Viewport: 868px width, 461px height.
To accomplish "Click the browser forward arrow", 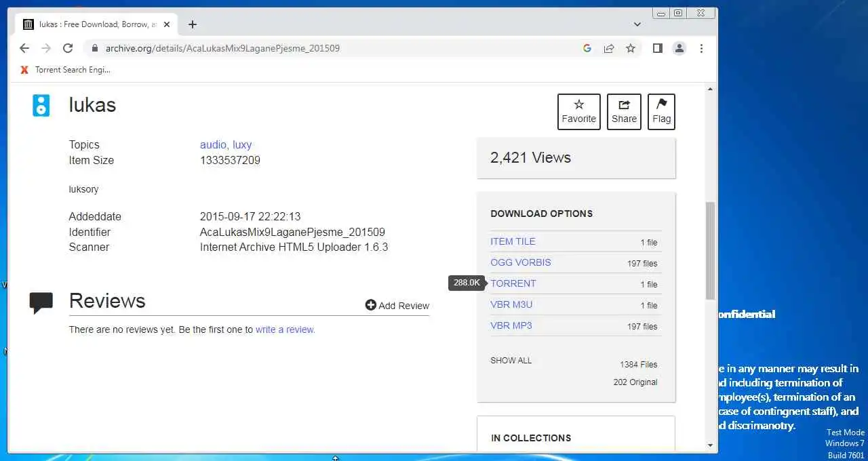I will click(46, 48).
